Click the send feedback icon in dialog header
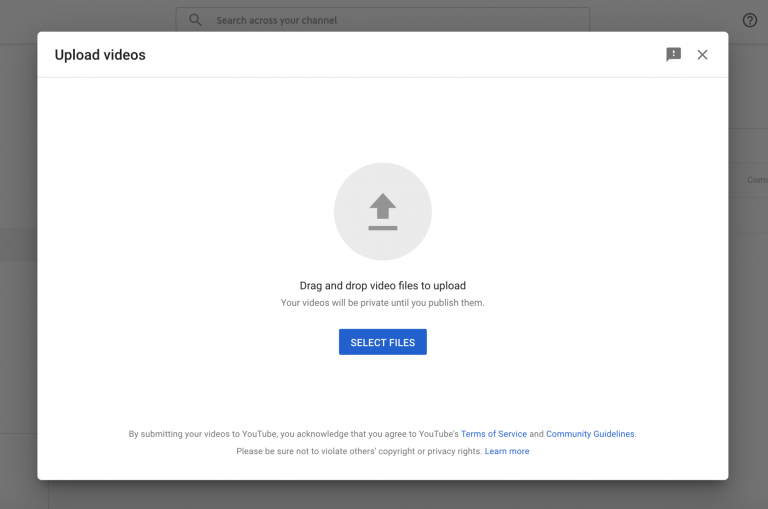 point(673,55)
